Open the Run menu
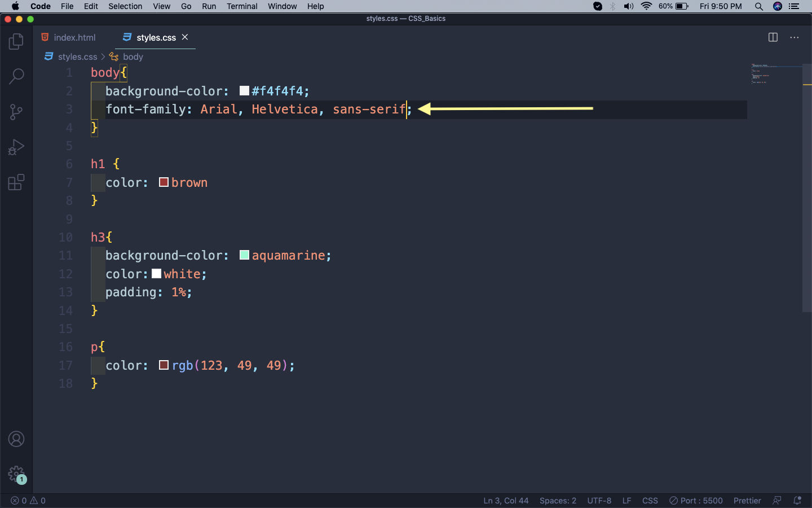 point(209,6)
